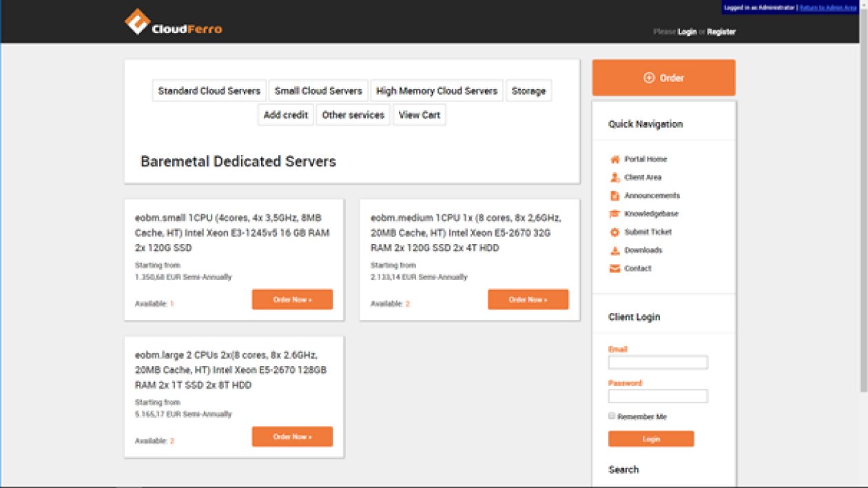Click the orange Order button
The height and width of the screenshot is (488, 868).
663,77
